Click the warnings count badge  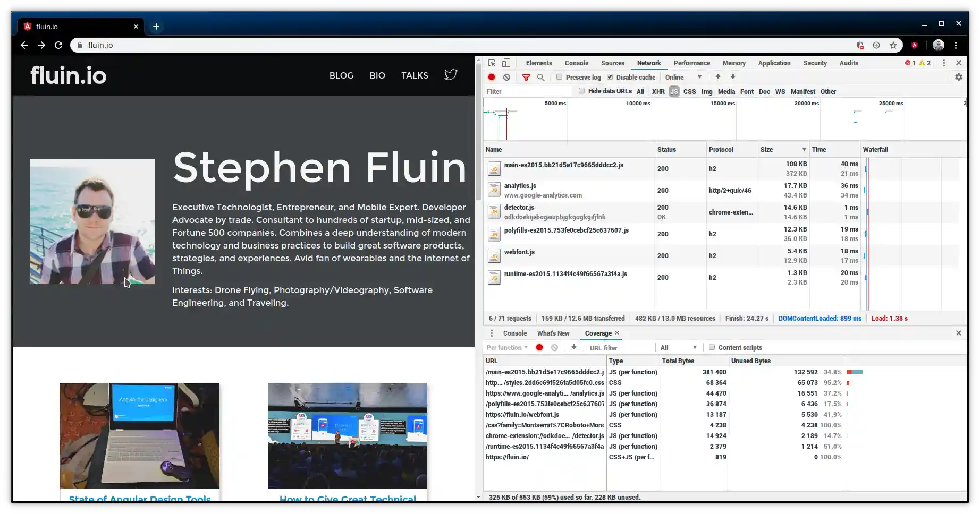pyautogui.click(x=925, y=63)
